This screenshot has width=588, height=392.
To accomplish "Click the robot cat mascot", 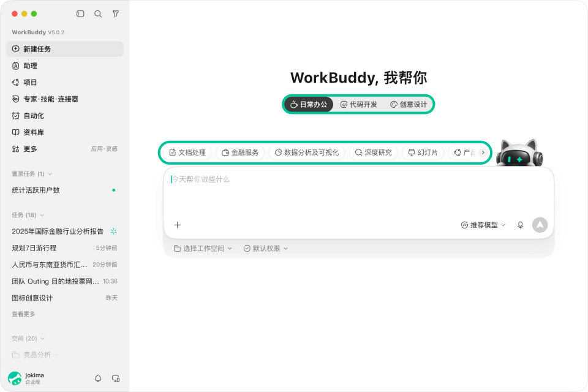I will (519, 153).
